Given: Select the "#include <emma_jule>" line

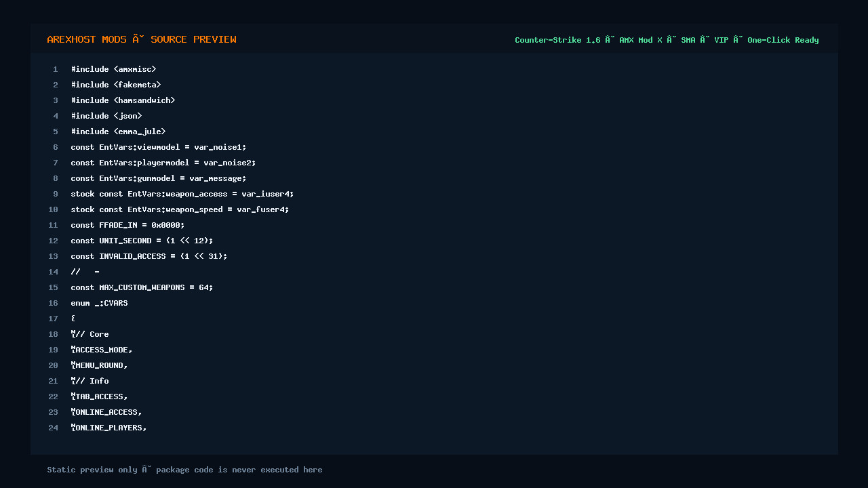Looking at the screenshot, I should (x=119, y=131).
